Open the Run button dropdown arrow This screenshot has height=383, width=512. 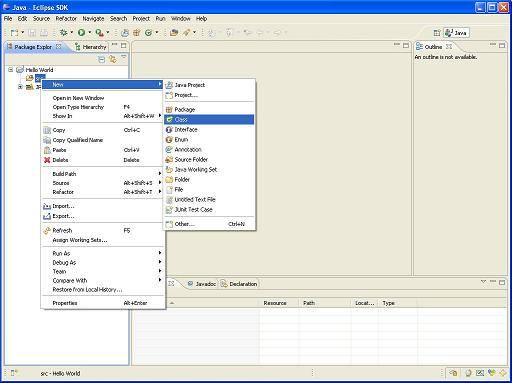pyautogui.click(x=90, y=32)
